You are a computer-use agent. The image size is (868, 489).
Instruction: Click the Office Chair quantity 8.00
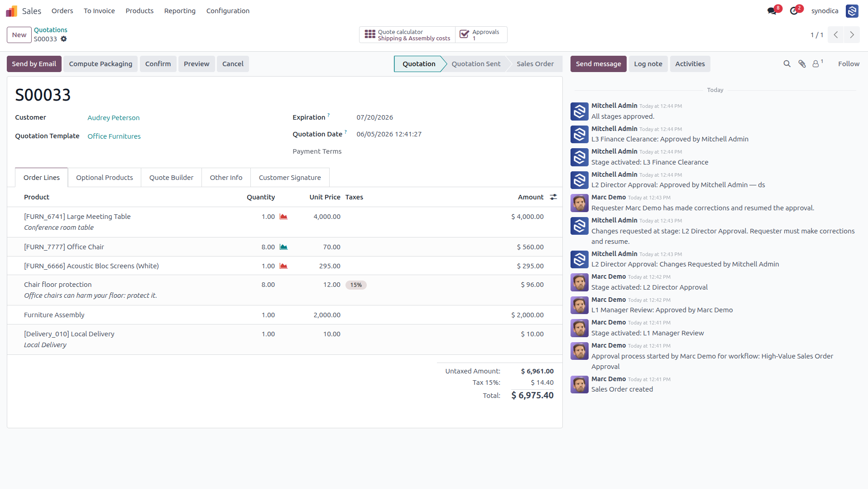click(268, 247)
